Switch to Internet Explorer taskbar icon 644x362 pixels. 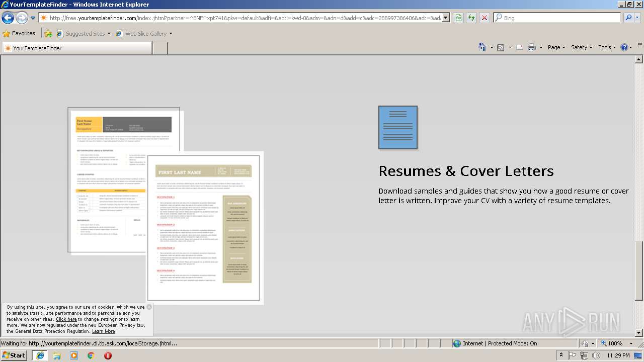click(x=40, y=355)
